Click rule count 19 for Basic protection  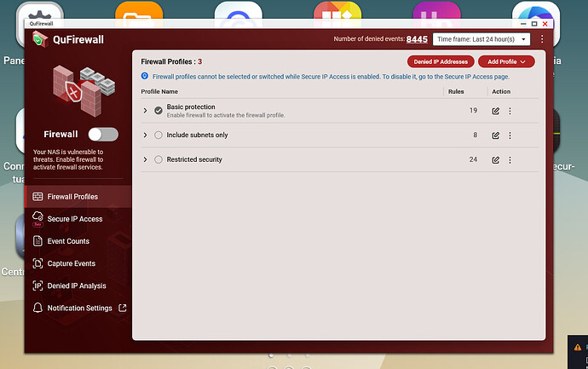pyautogui.click(x=473, y=110)
